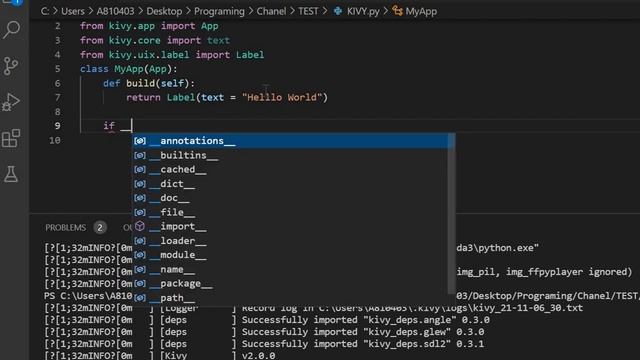This screenshot has height=360, width=640.
Task: Select the __annotations__ suggestion
Action: 290,141
